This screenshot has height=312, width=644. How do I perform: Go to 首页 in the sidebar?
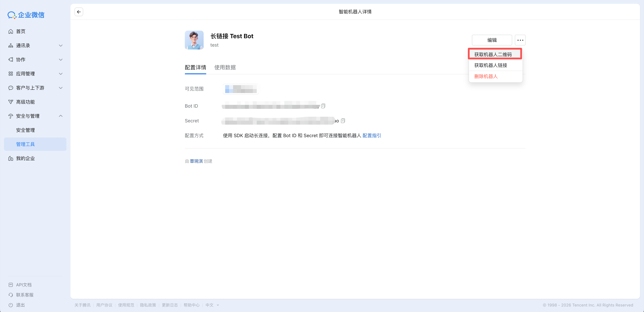pyautogui.click(x=21, y=31)
